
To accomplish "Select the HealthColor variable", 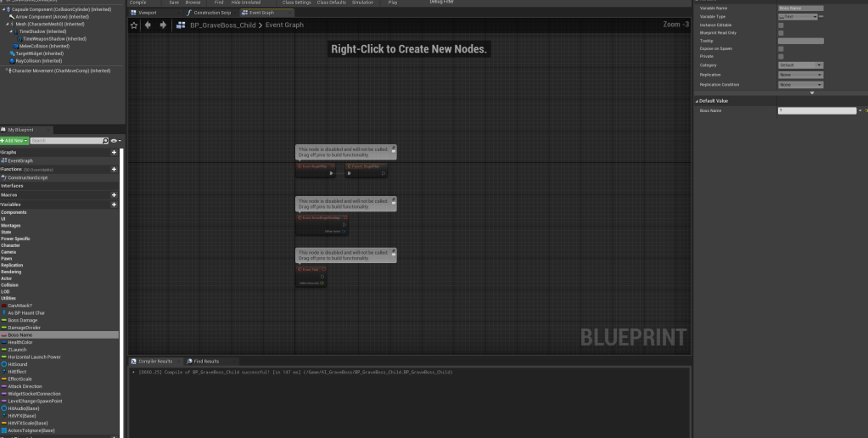I will coord(20,342).
